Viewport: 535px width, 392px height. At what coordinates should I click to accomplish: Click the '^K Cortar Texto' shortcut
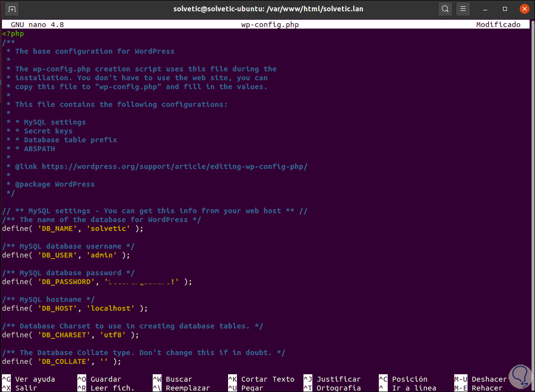pyautogui.click(x=262, y=379)
